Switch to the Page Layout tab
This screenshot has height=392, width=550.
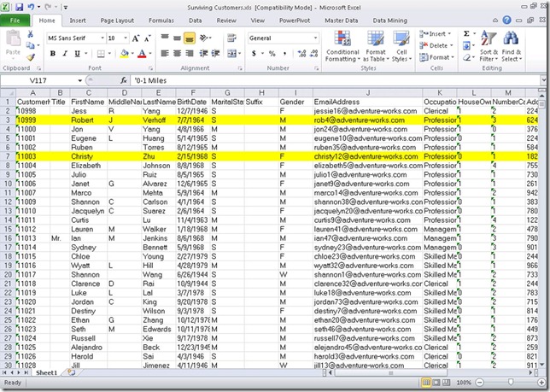coord(117,20)
